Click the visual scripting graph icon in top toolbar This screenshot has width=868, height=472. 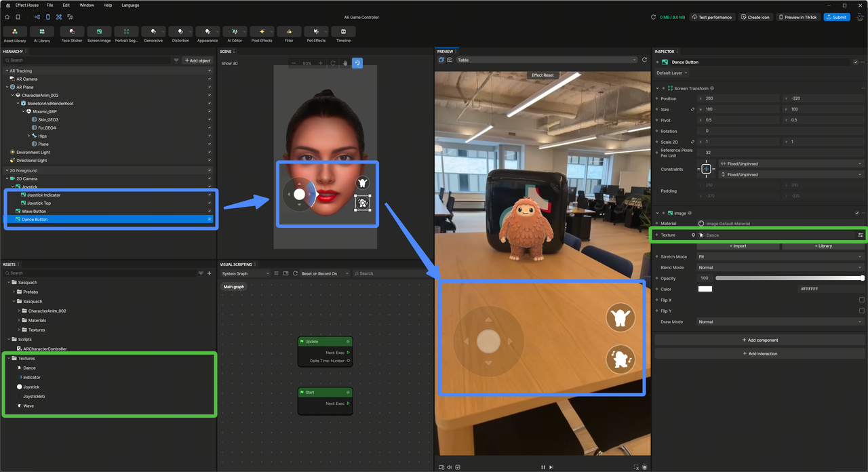click(37, 17)
